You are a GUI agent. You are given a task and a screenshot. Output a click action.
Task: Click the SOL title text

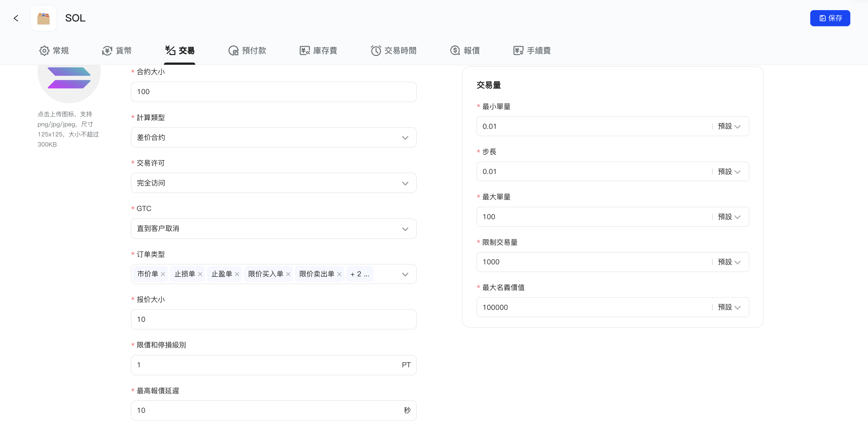pos(75,18)
